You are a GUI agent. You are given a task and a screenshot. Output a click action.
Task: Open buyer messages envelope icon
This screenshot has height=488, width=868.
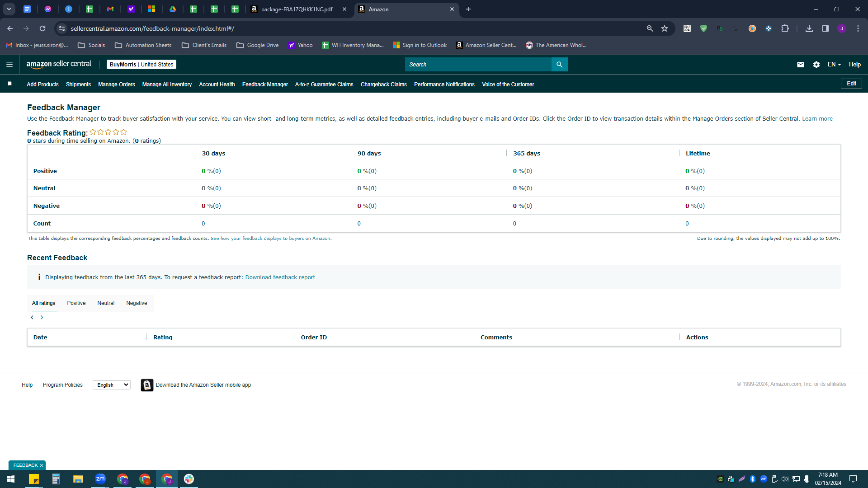[801, 65]
